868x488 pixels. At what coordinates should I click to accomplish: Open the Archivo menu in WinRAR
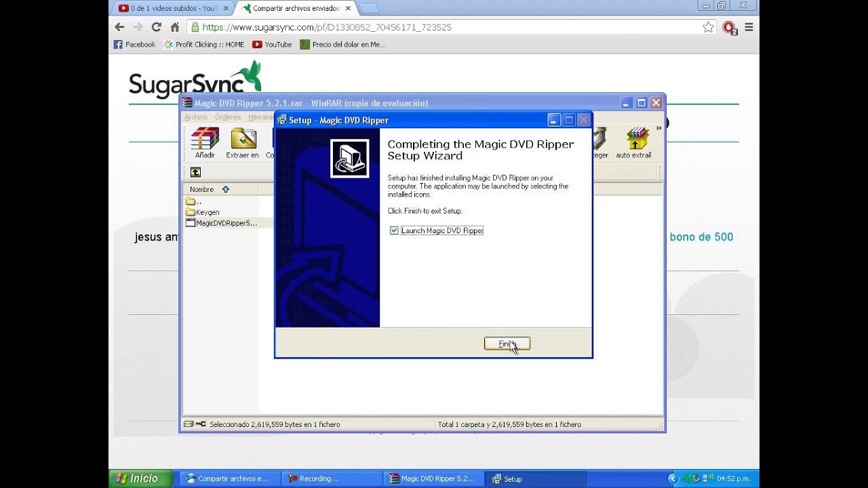click(x=196, y=117)
